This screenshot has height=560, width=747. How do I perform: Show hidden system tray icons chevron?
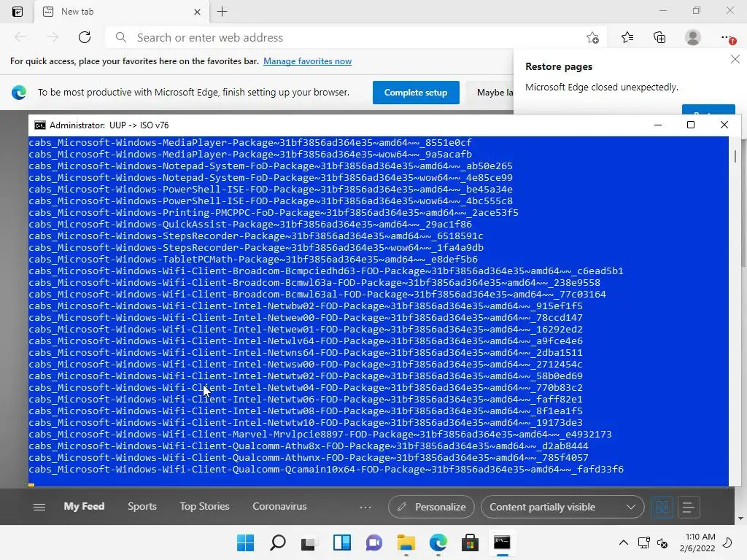tap(623, 542)
